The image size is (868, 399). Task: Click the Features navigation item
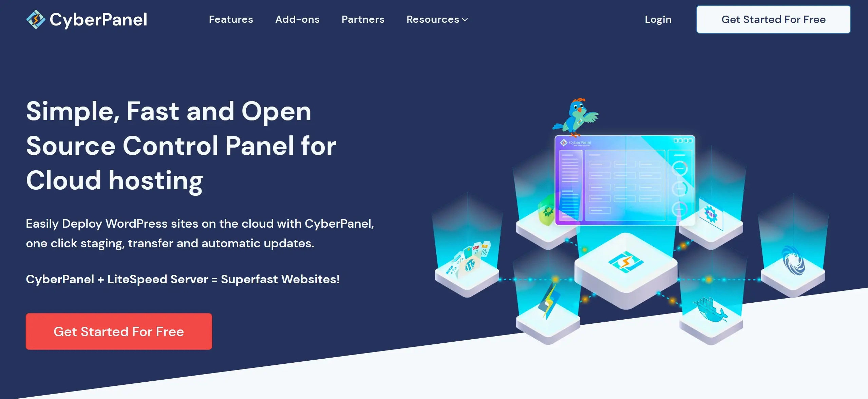230,19
